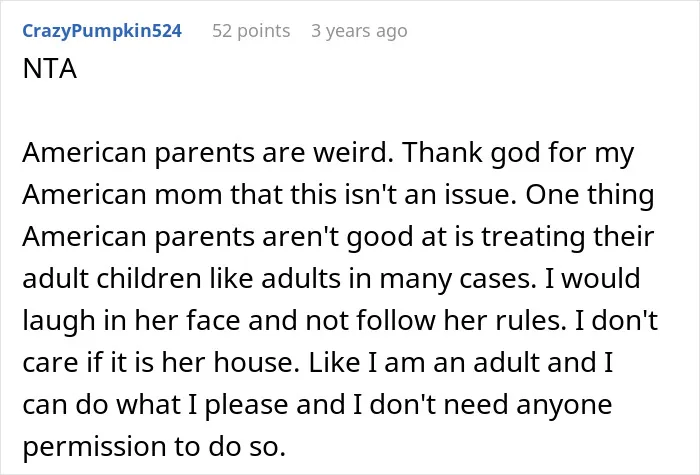Open the CrazyPumpkin524 user profile link
Viewport: 700px width, 475px height.
(102, 31)
